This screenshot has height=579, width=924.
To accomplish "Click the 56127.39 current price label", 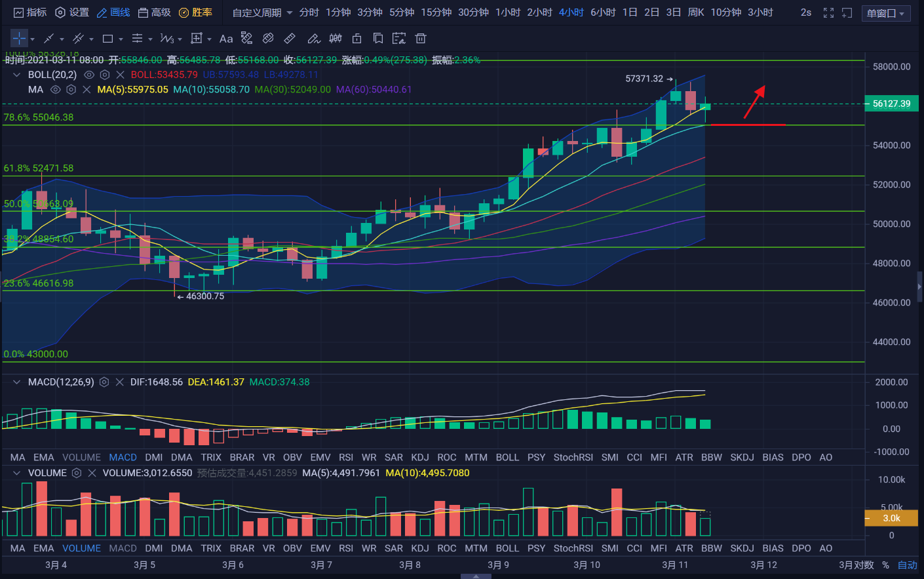I will click(x=891, y=104).
